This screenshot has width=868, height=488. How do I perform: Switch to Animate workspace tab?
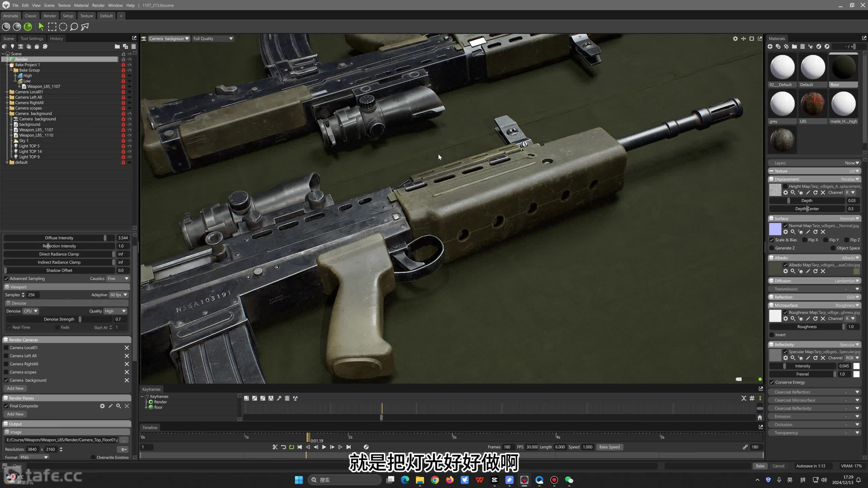[11, 16]
